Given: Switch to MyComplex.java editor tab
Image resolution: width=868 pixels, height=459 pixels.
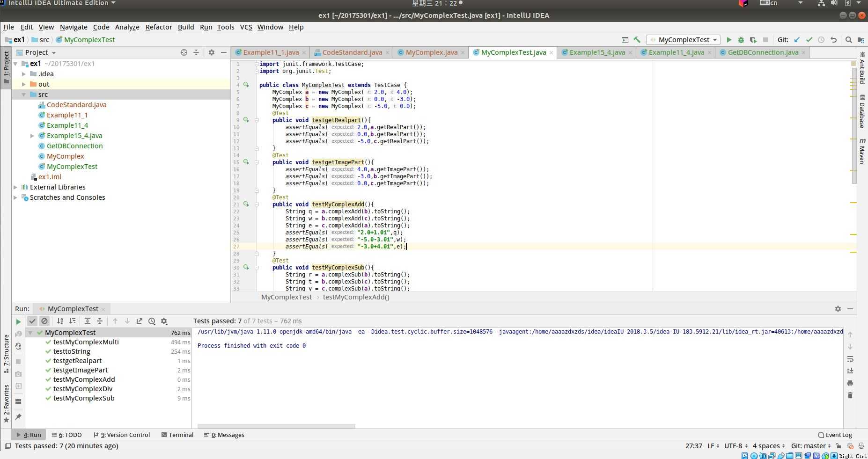Looking at the screenshot, I should (431, 52).
